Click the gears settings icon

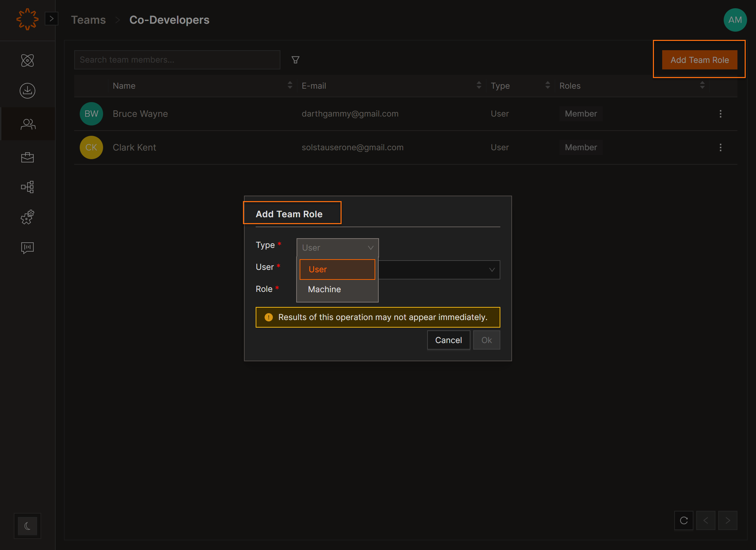[x=27, y=217]
